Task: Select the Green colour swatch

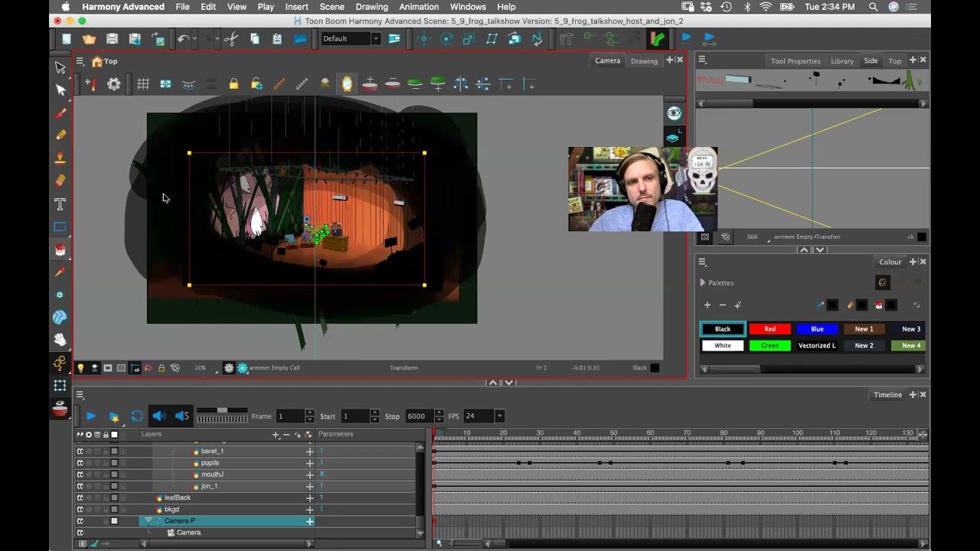Action: click(x=769, y=346)
